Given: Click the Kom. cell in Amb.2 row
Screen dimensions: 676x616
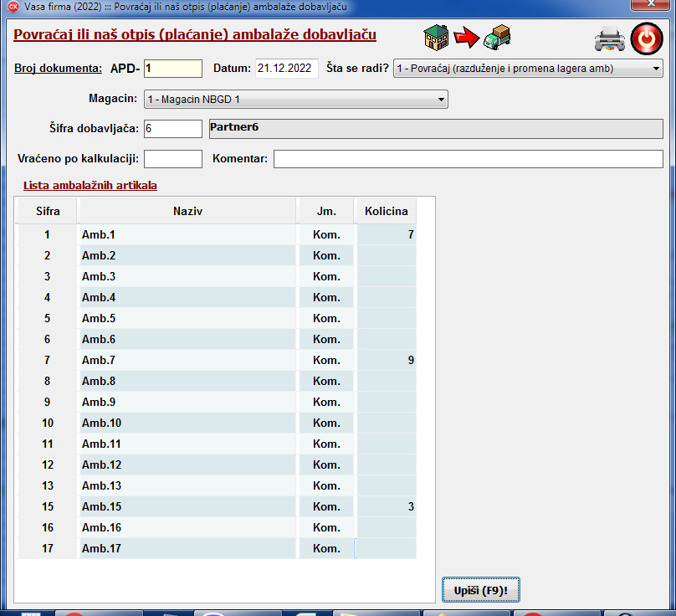Looking at the screenshot, I should click(326, 256).
